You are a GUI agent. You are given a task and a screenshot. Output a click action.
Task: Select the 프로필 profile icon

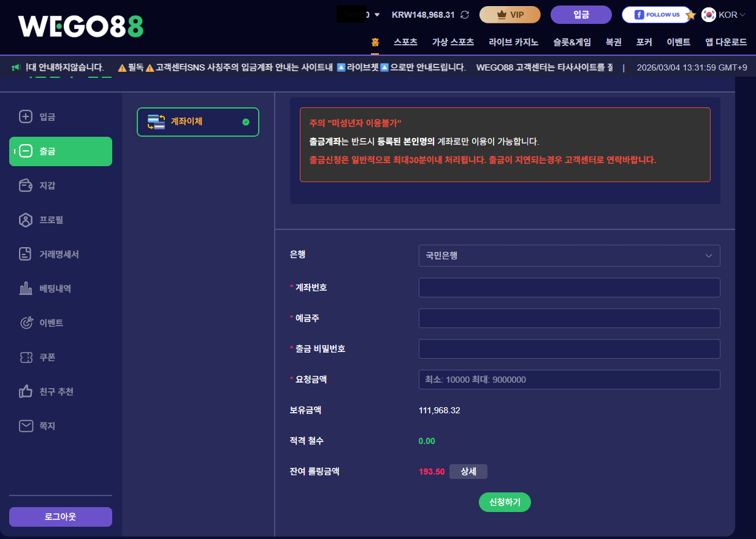click(x=26, y=220)
